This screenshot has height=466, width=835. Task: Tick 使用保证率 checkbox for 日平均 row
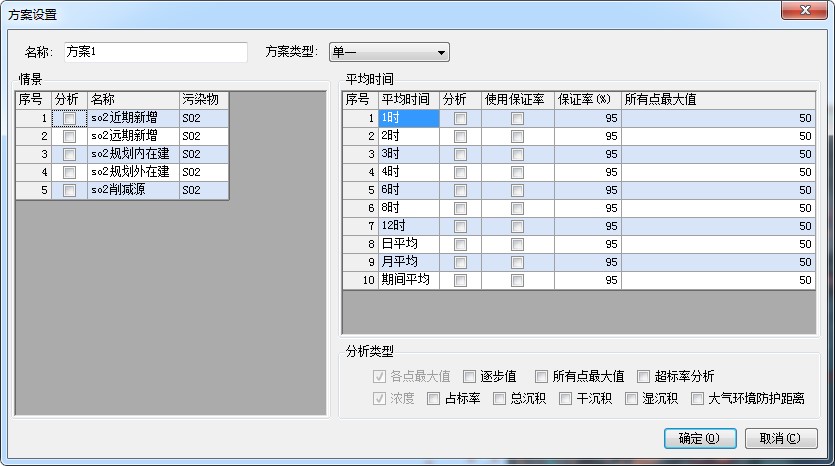[x=517, y=244]
